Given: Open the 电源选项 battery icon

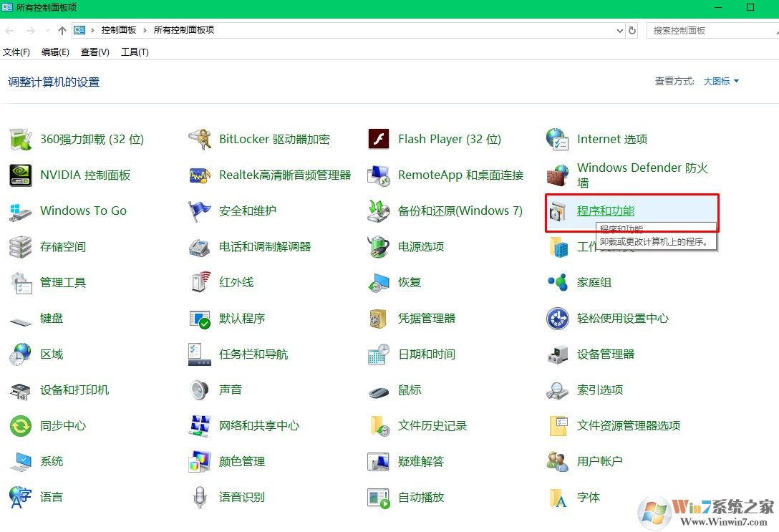Looking at the screenshot, I should click(x=379, y=247).
